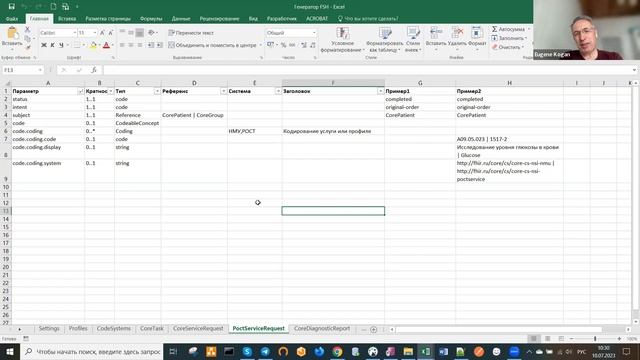Apply the Format Painter brush icon

[27, 47]
